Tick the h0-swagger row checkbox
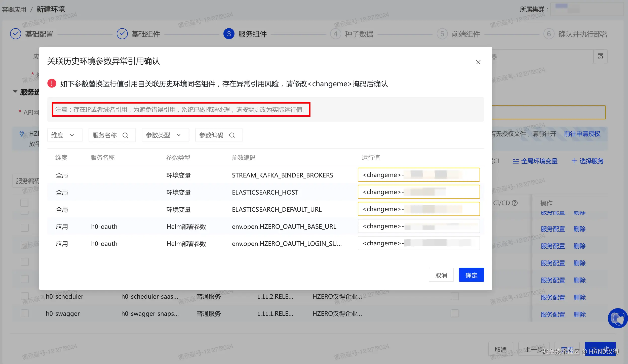This screenshot has width=628, height=364. [x=25, y=313]
